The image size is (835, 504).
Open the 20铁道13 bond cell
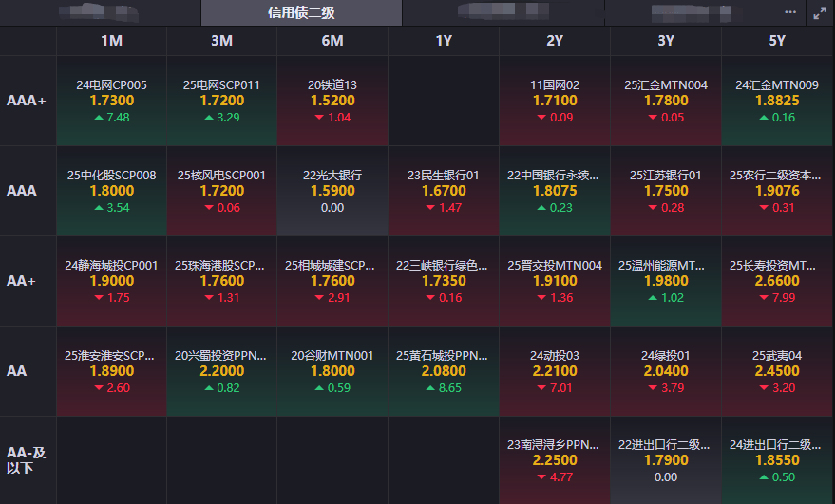tap(332, 101)
